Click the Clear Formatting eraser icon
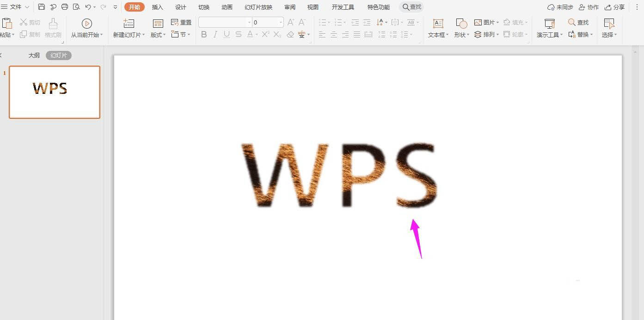Screen dimensions: 644x320 [290, 35]
